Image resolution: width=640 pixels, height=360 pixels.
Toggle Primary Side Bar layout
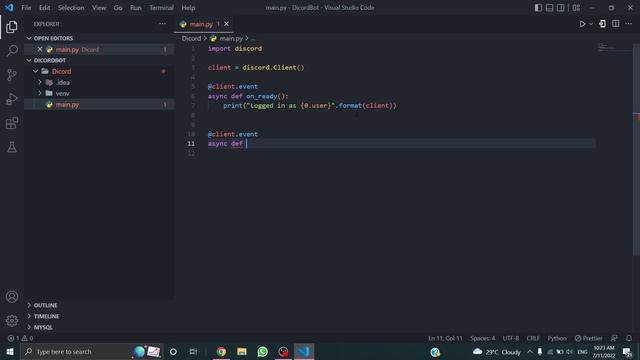point(538,8)
